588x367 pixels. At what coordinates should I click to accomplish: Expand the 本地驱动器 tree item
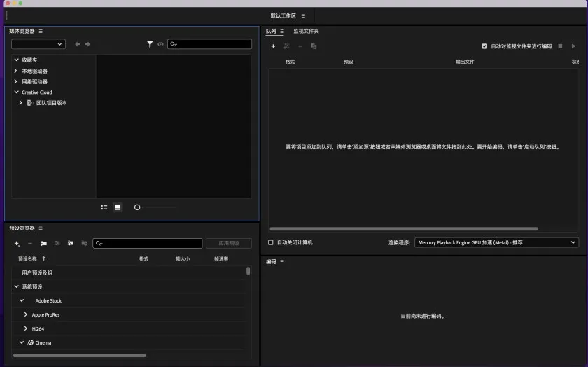coord(16,71)
